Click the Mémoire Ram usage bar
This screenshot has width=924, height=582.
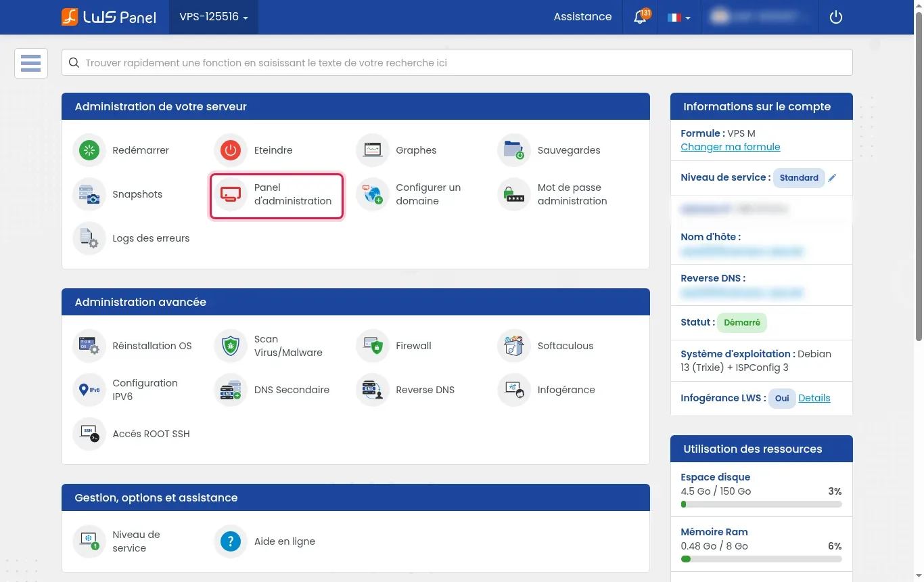coord(762,559)
